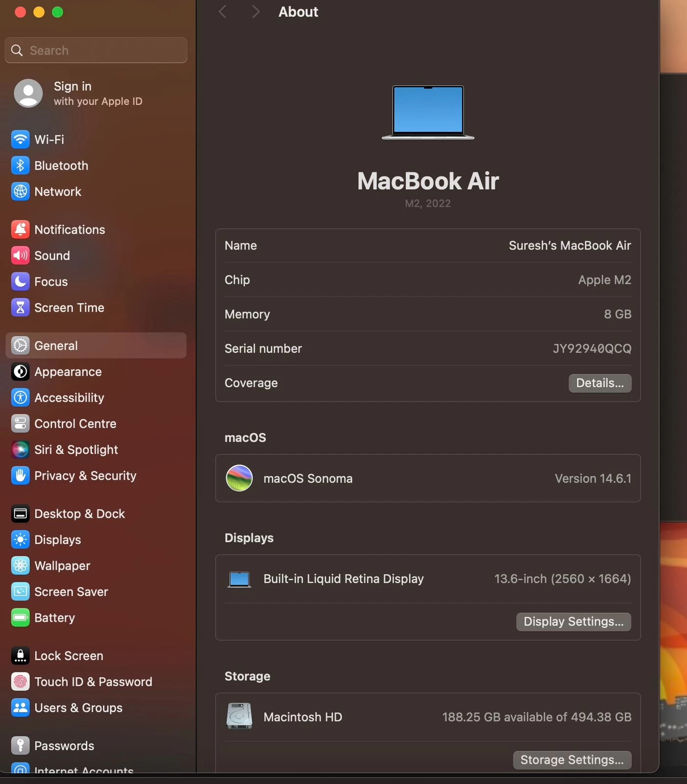Go forward with the right chevron
This screenshot has width=687, height=784.
tap(255, 12)
